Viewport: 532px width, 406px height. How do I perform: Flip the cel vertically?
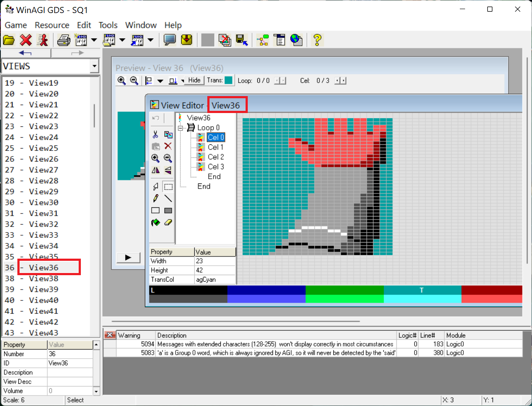point(168,170)
